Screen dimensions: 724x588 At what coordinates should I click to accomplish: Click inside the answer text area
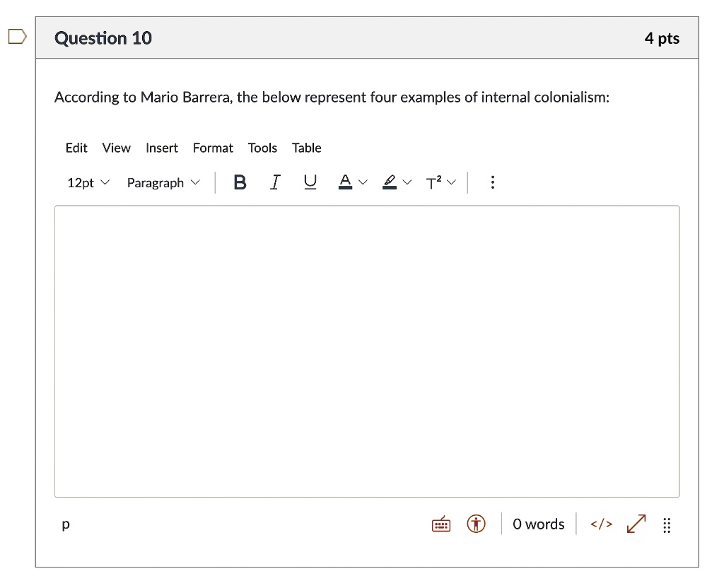(x=366, y=350)
